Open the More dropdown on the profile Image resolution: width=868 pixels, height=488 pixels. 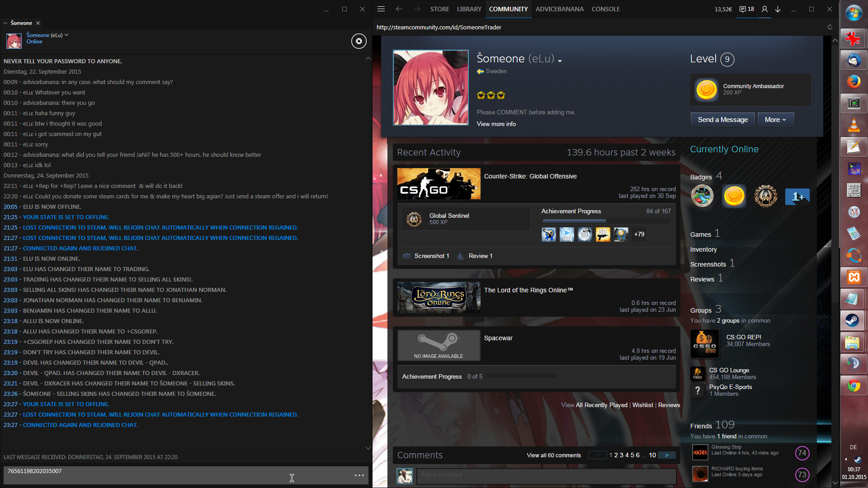pyautogui.click(x=775, y=120)
